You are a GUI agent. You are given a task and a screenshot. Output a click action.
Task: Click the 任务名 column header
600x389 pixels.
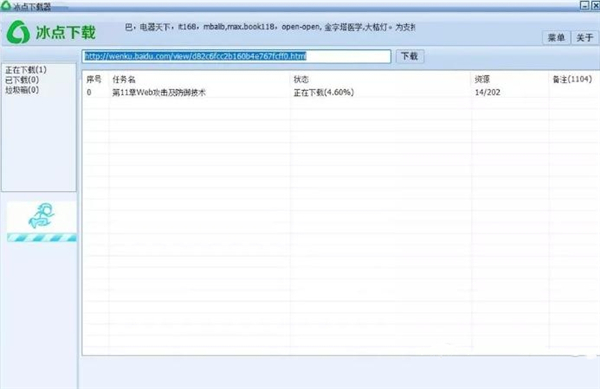tap(124, 79)
